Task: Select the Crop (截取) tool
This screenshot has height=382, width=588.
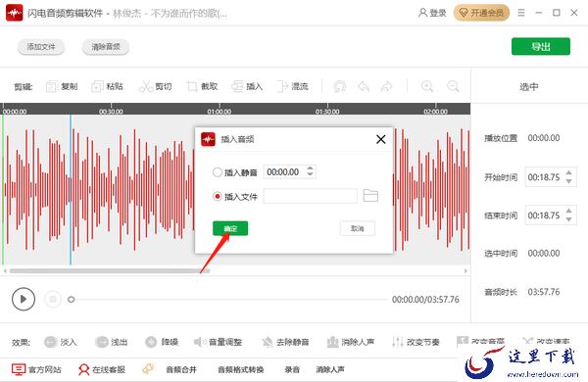Action: [192, 86]
